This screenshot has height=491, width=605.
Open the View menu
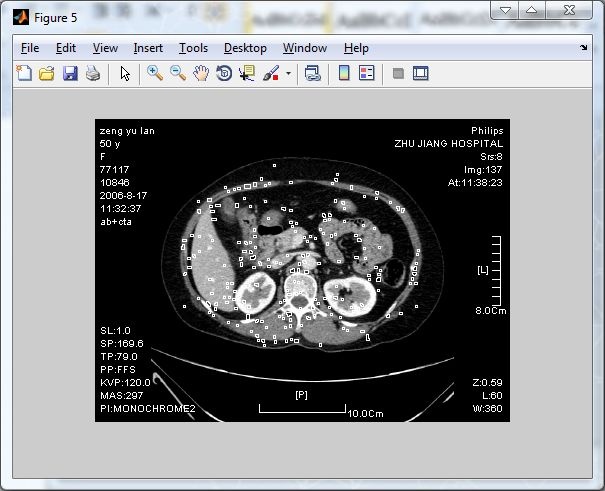105,48
